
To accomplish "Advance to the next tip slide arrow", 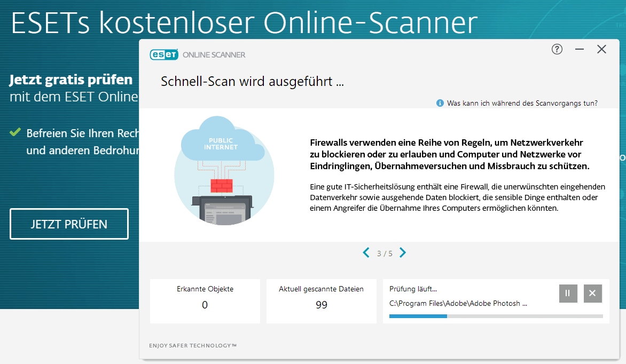I will pyautogui.click(x=402, y=252).
